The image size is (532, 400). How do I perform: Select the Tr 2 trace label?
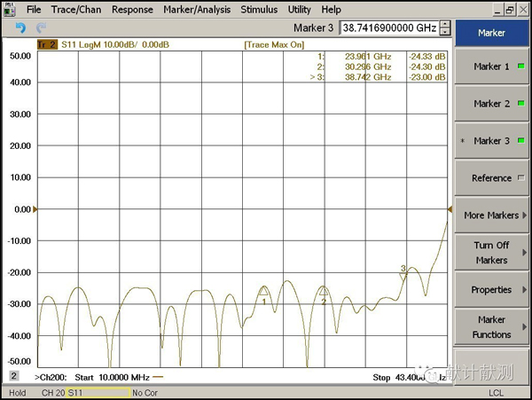pyautogui.click(x=47, y=44)
